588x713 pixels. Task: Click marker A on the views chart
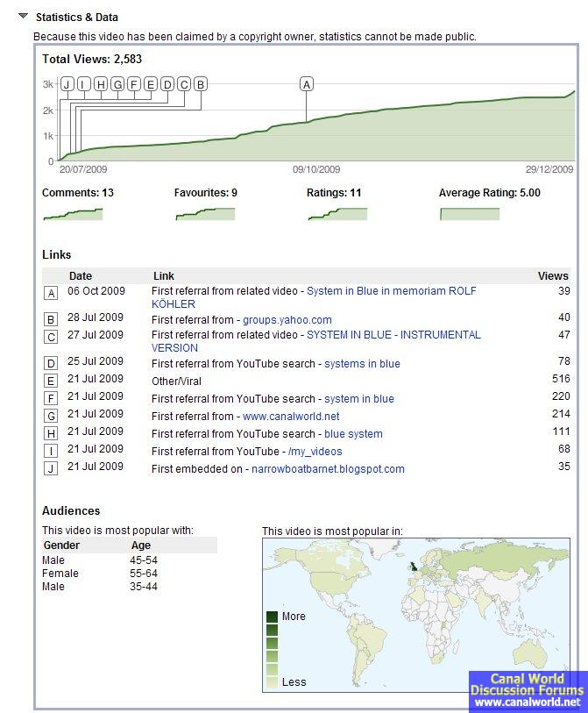[x=306, y=84]
